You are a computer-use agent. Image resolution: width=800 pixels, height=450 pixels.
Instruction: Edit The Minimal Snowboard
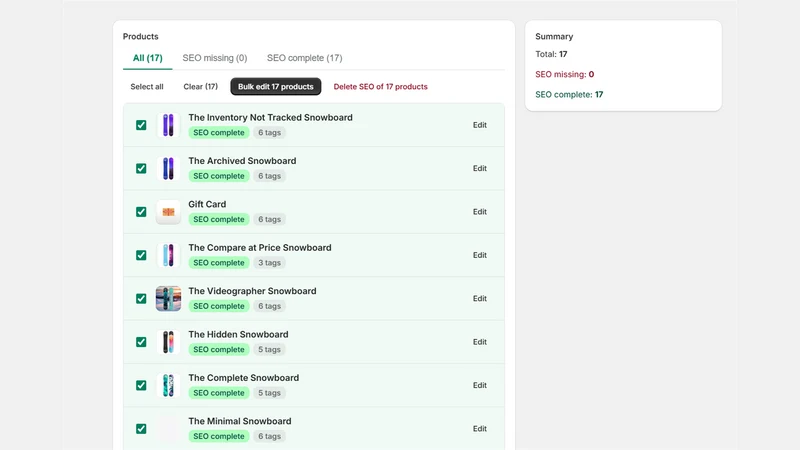pos(480,429)
